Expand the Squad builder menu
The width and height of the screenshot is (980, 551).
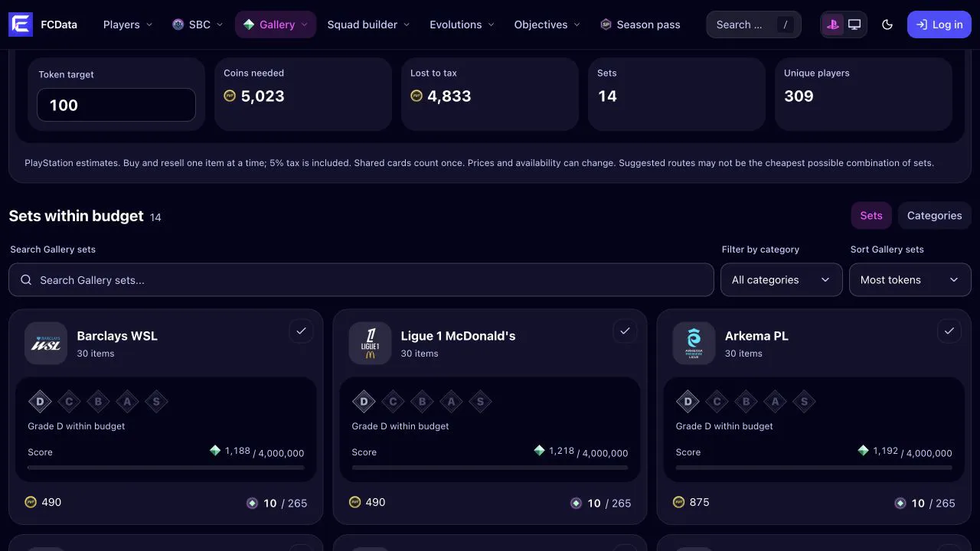click(x=368, y=24)
